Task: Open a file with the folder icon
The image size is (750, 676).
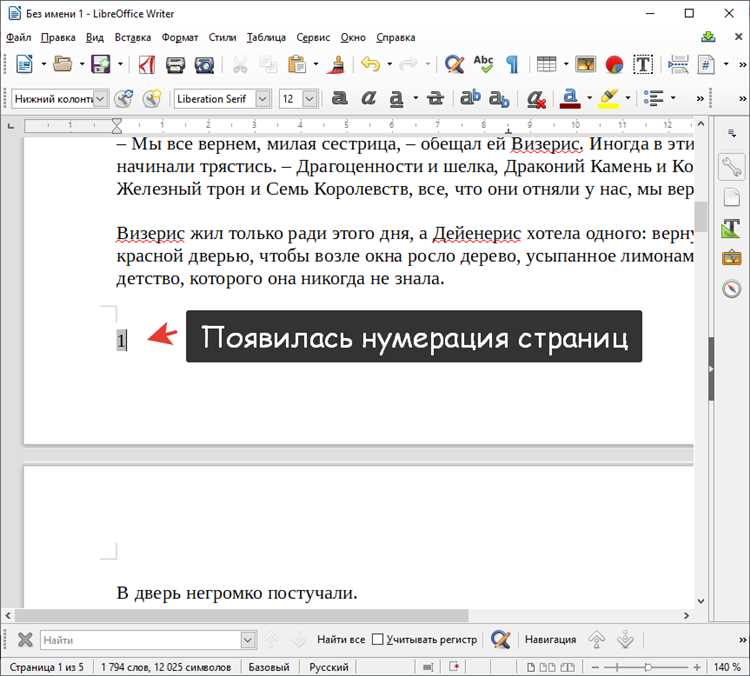Action: pyautogui.click(x=63, y=64)
